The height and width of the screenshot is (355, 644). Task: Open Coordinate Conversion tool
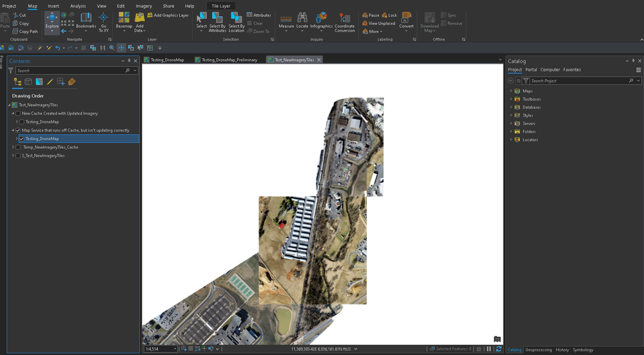(344, 19)
